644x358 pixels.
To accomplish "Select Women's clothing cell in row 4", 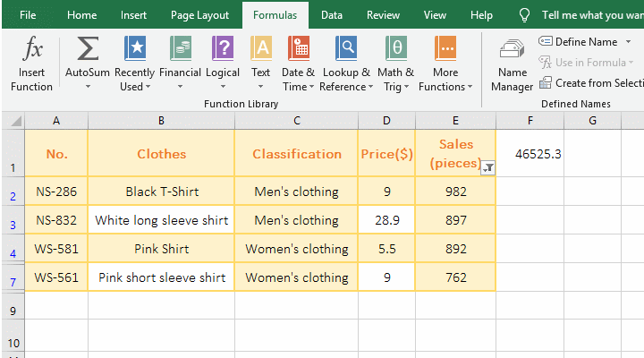I will (297, 249).
